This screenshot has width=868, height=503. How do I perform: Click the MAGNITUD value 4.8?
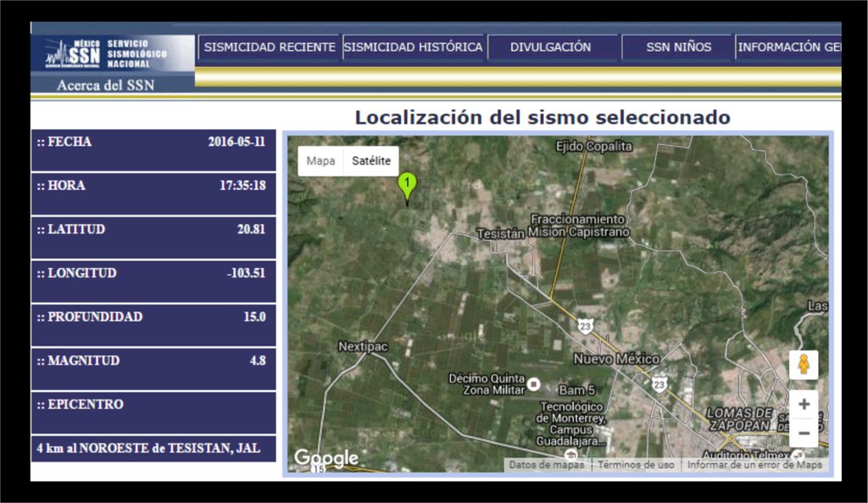point(258,360)
